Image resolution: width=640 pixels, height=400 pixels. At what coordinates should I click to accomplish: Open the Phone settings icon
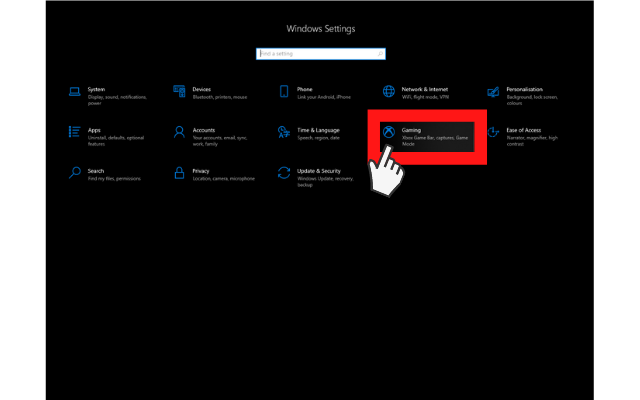(x=284, y=91)
